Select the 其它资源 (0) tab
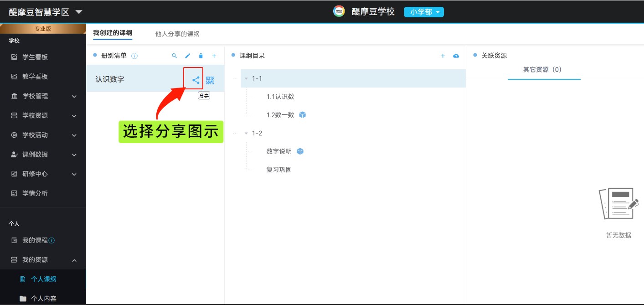644x305 pixels. point(542,70)
